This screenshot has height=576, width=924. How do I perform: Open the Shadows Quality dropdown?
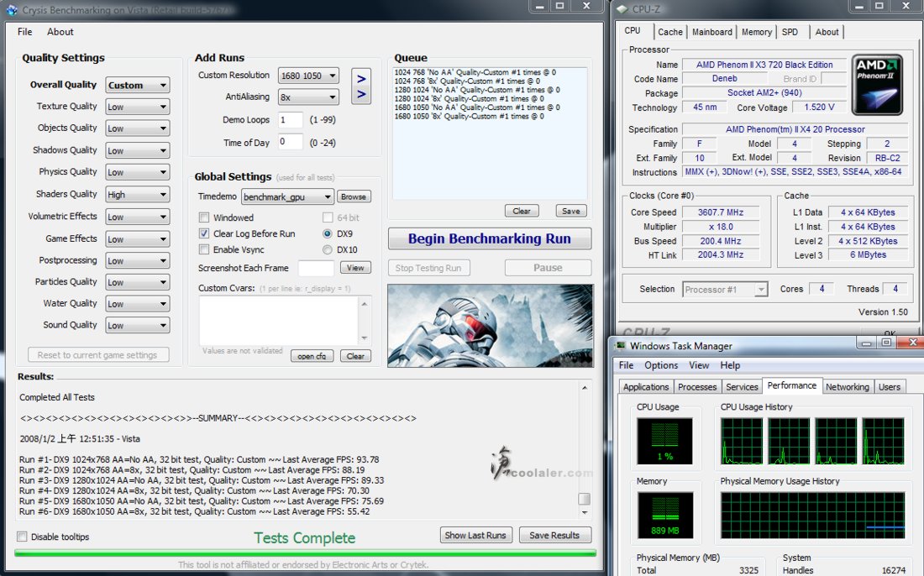point(138,150)
